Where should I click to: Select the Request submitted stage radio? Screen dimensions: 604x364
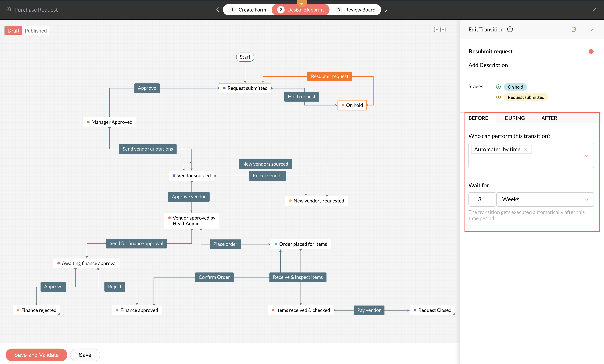(498, 97)
